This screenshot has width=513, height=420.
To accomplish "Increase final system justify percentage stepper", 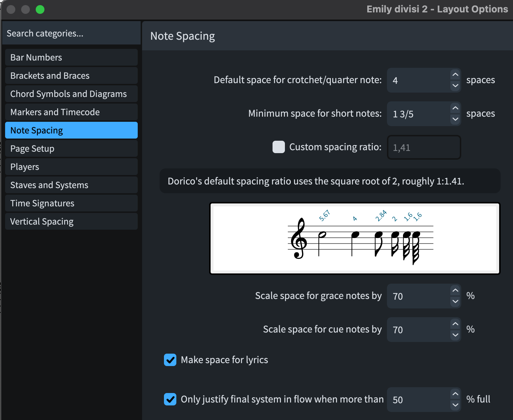I will click(455, 394).
